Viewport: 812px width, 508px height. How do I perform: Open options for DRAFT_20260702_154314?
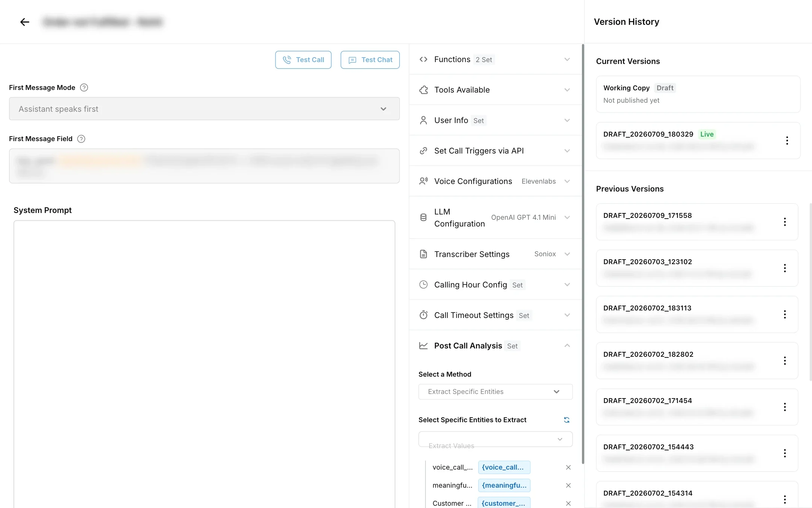tap(785, 500)
